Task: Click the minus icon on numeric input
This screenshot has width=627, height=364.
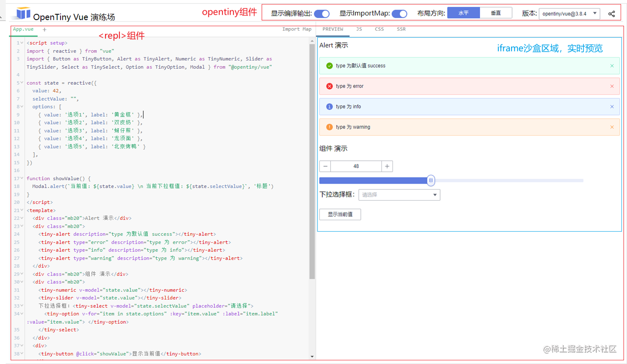Action: tap(325, 166)
